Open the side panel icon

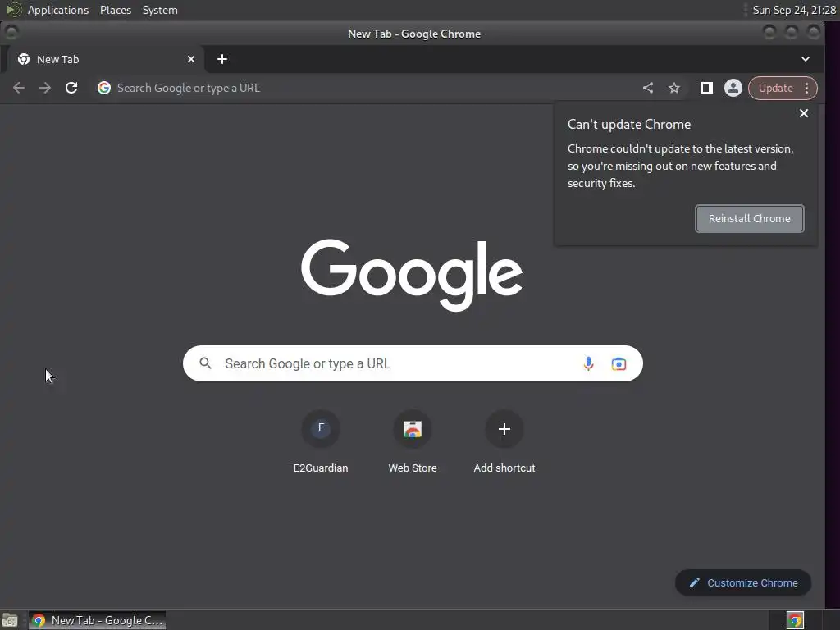[x=706, y=88]
